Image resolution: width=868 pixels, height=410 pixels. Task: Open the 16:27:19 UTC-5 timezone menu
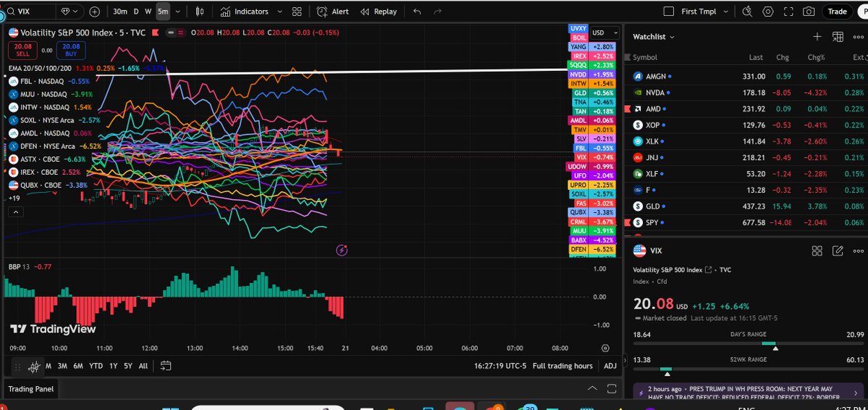[x=500, y=366]
